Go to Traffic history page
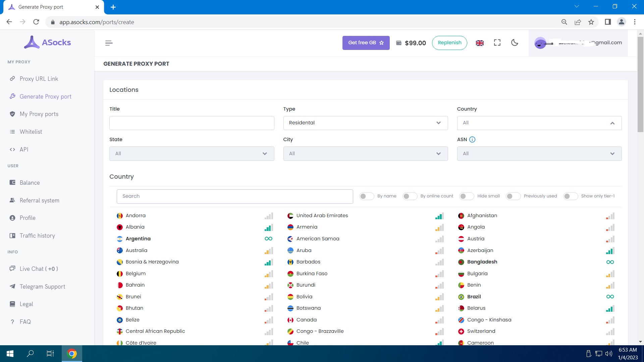Viewport: 644px width, 362px height. pyautogui.click(x=37, y=236)
